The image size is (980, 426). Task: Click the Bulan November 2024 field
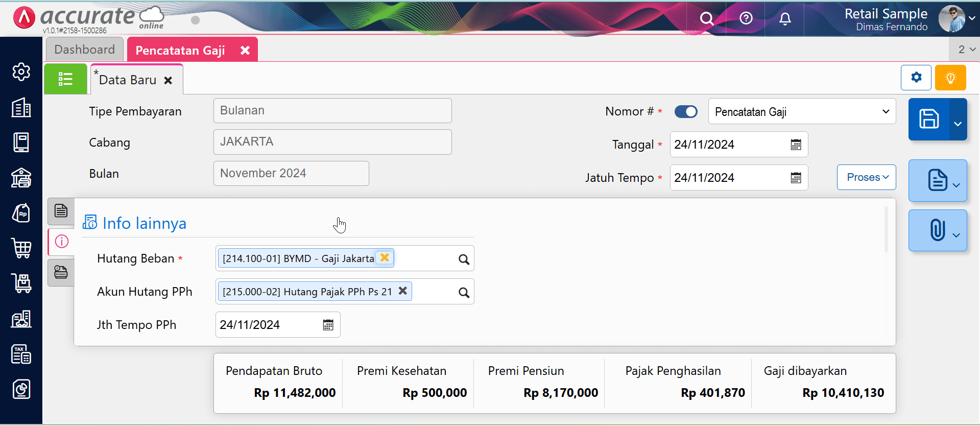[291, 173]
